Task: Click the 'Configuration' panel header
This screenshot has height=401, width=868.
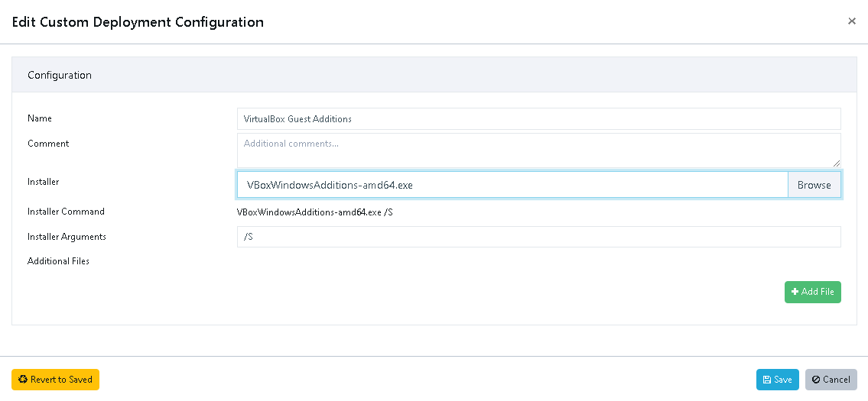Action: coord(434,75)
